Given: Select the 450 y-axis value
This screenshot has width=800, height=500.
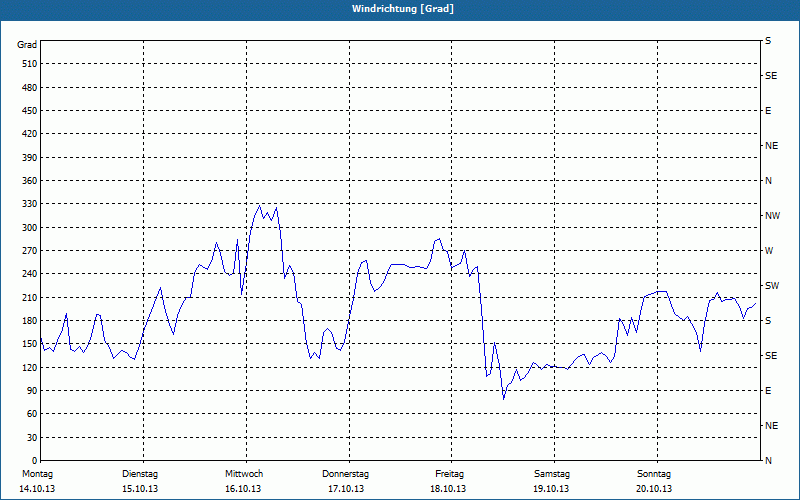Looking at the screenshot, I should coord(30,111).
